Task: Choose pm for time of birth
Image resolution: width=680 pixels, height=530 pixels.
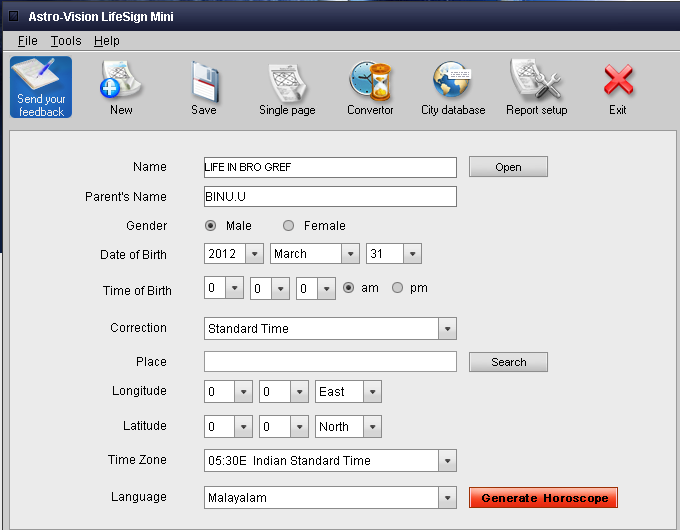Action: pos(397,288)
